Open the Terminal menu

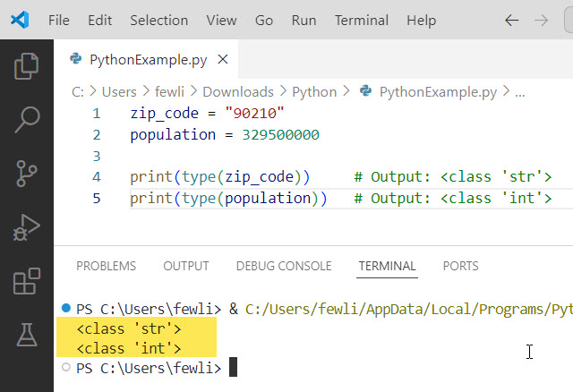coord(362,20)
